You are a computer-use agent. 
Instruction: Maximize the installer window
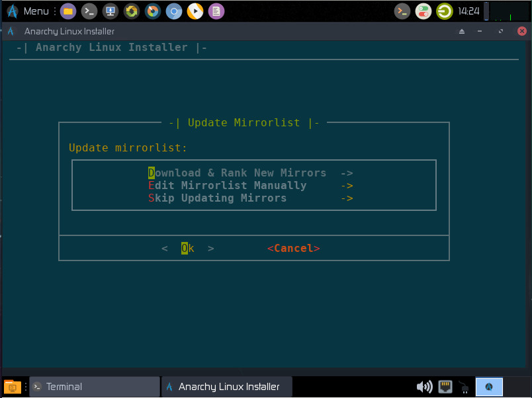coord(501,31)
